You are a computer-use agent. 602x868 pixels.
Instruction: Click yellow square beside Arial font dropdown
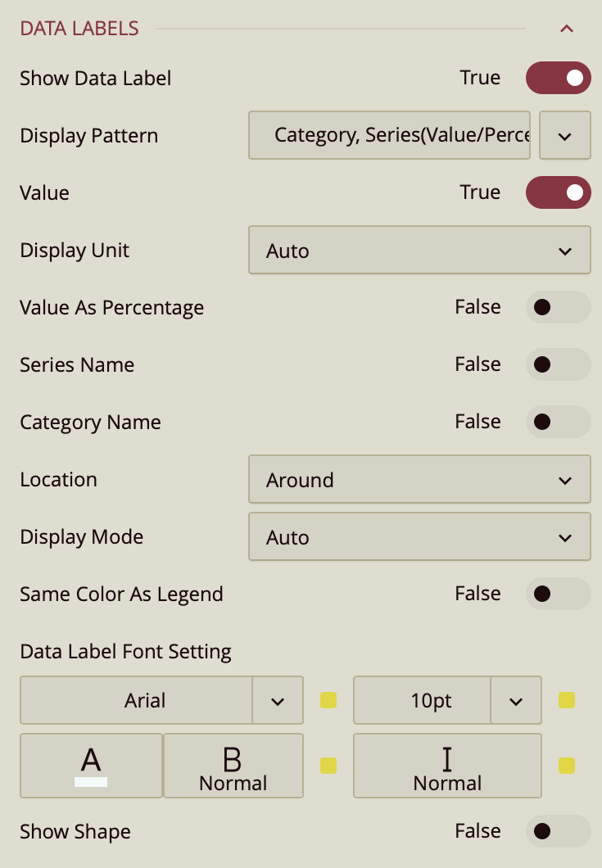(x=328, y=700)
